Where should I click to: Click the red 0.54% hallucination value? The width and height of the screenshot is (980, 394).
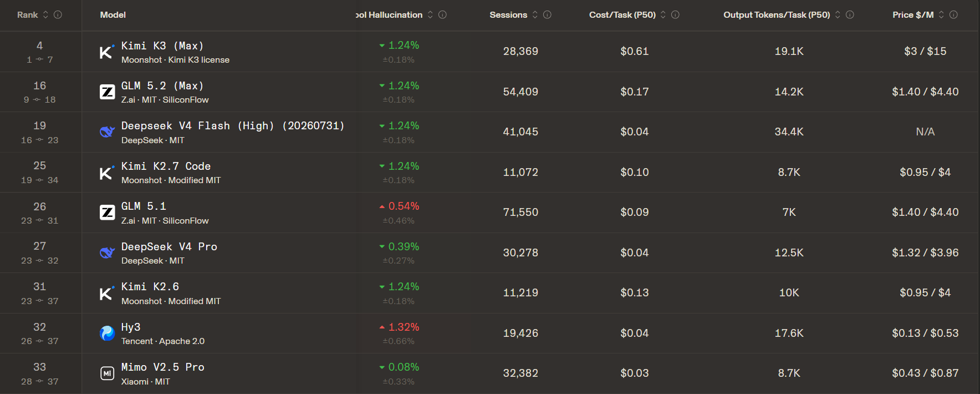point(404,206)
